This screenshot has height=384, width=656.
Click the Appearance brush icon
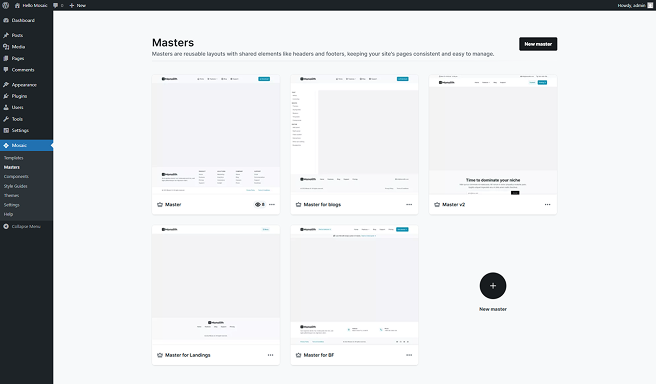[x=6, y=84]
